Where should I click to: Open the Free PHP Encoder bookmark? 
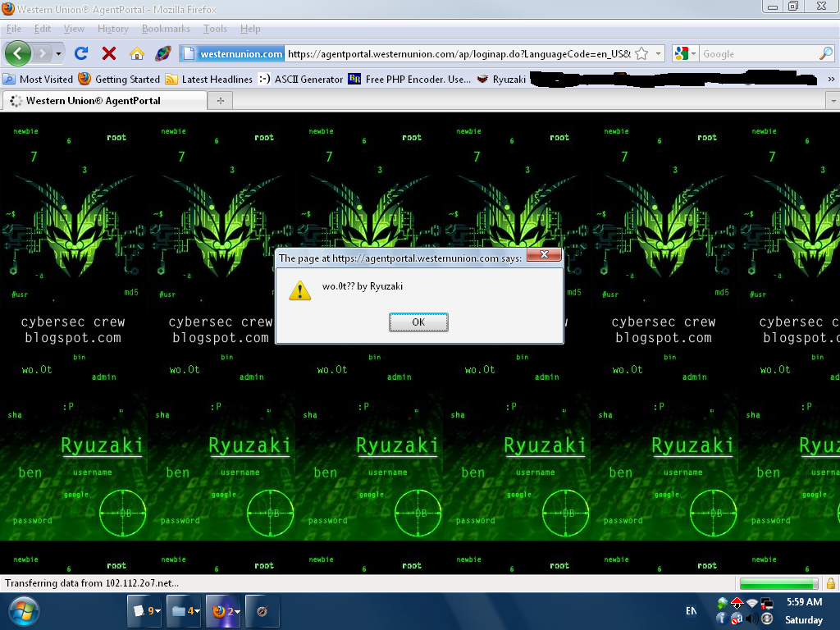click(x=409, y=80)
